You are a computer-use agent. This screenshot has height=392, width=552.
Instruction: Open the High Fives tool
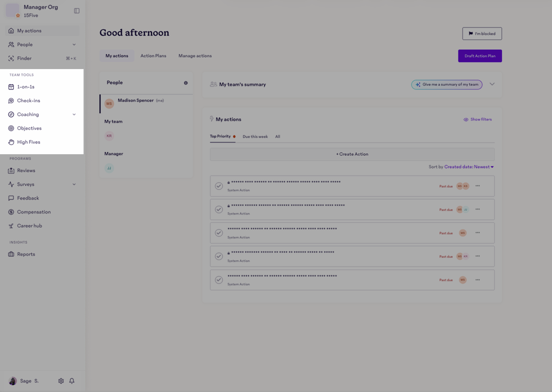28,142
